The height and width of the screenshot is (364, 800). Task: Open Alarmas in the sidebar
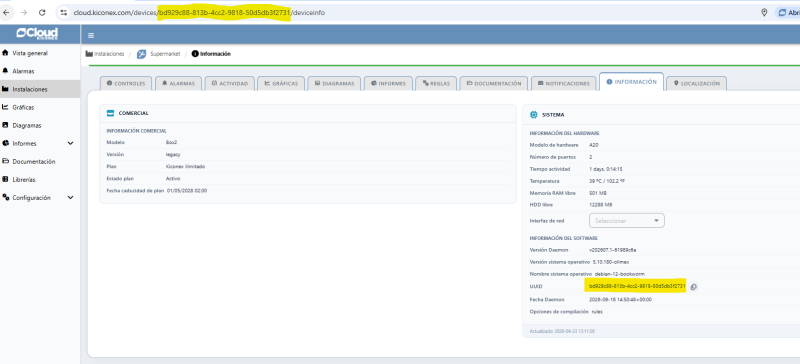40,71
